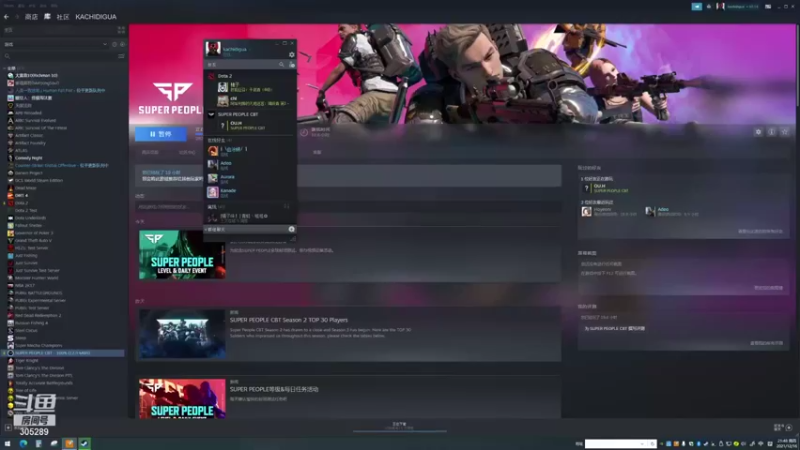Select Tiger Knight in library list
Screen dimensions: 800x450
[27, 361]
